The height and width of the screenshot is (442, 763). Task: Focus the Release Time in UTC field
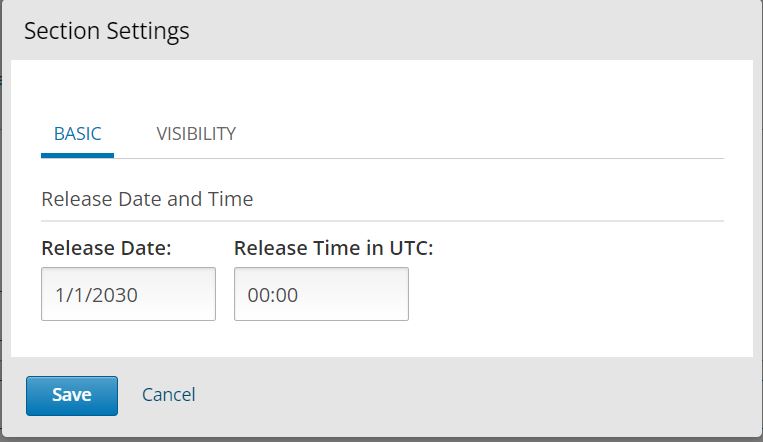[321, 294]
